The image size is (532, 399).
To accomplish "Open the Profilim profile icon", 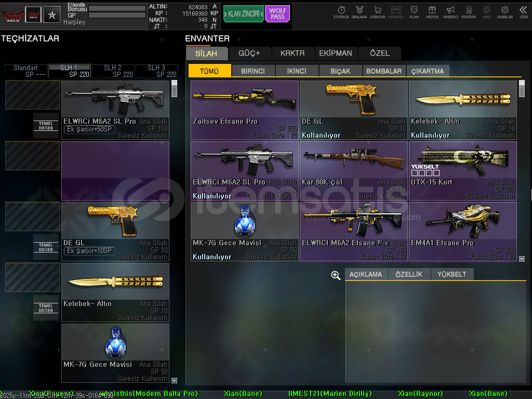I will tap(469, 12).
